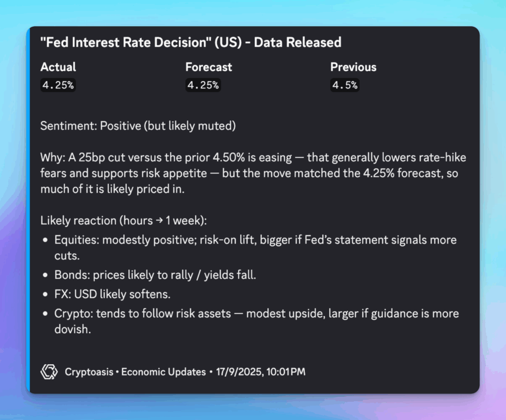Select the Previous 4.5% code value
Image resolution: width=506 pixels, height=420 pixels.
click(345, 85)
